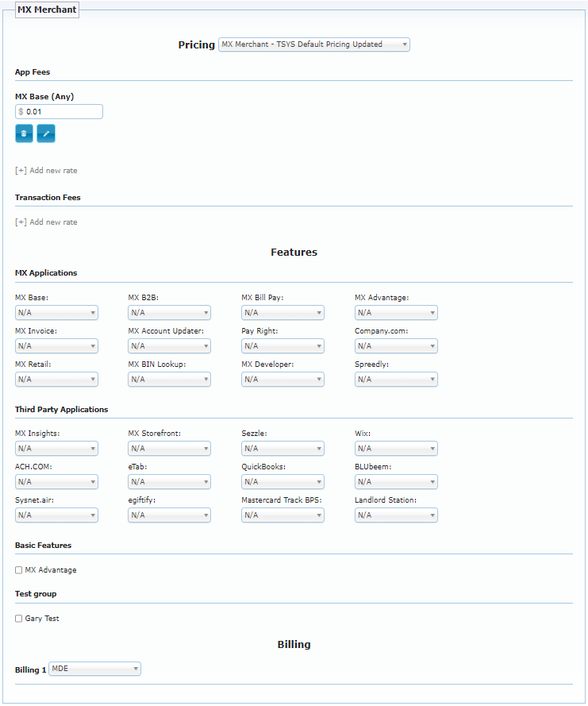The height and width of the screenshot is (706, 588).
Task: Open the ACH.COM dropdown
Action: pos(56,482)
